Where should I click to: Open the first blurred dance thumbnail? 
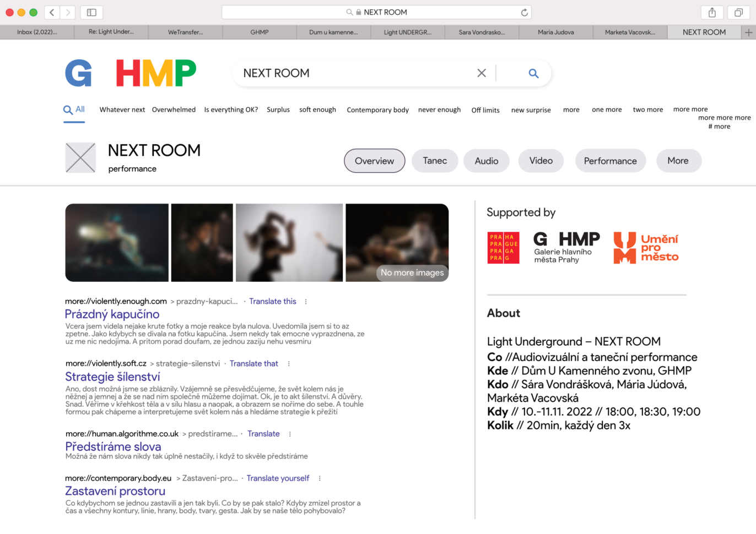(117, 243)
